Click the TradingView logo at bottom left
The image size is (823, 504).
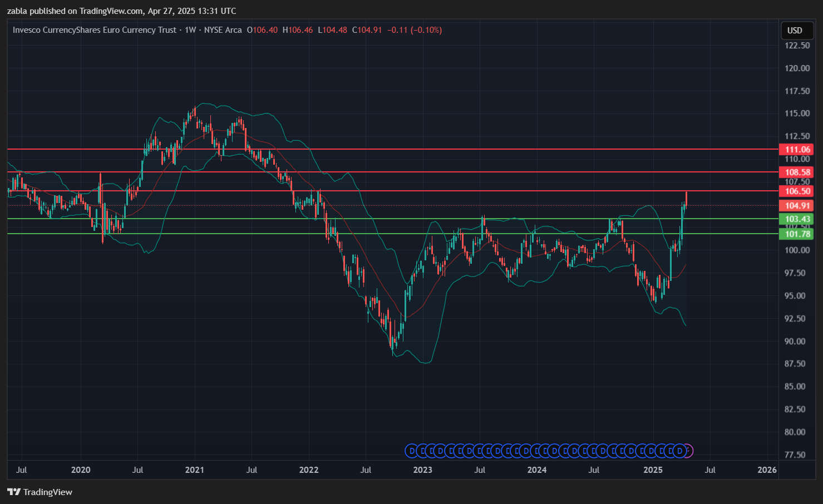click(x=40, y=492)
